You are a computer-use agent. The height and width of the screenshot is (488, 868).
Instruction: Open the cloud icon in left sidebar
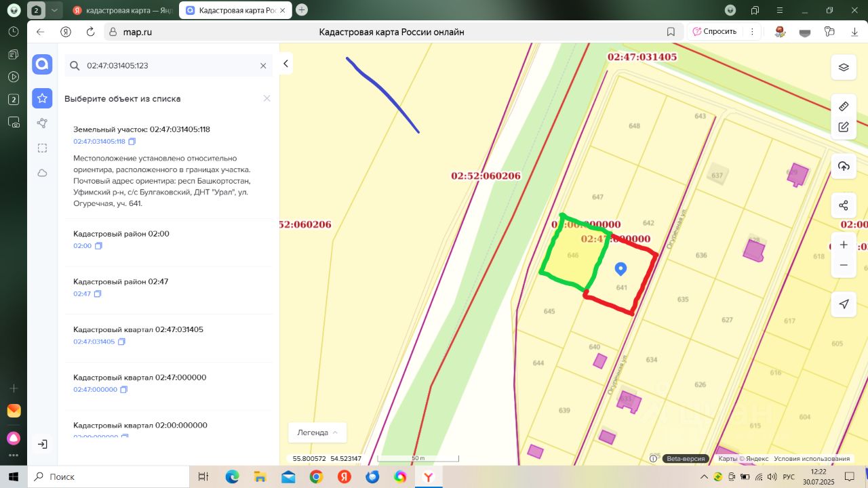pos(42,173)
